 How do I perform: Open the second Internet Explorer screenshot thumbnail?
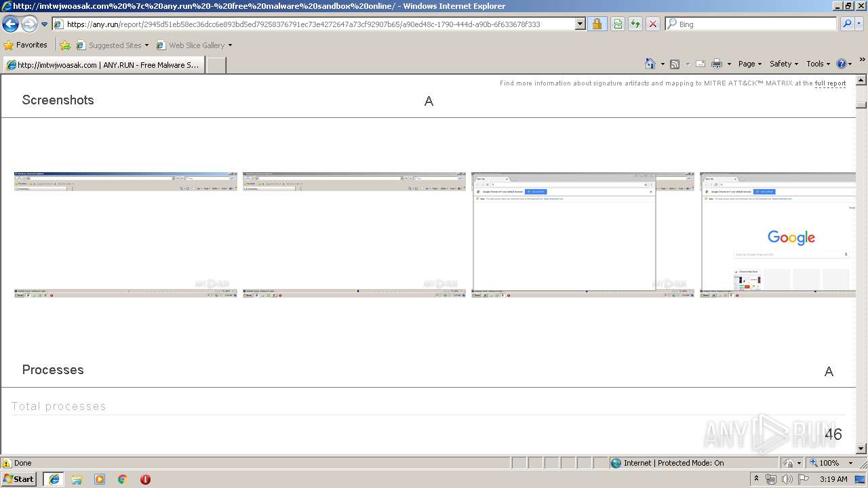click(354, 235)
